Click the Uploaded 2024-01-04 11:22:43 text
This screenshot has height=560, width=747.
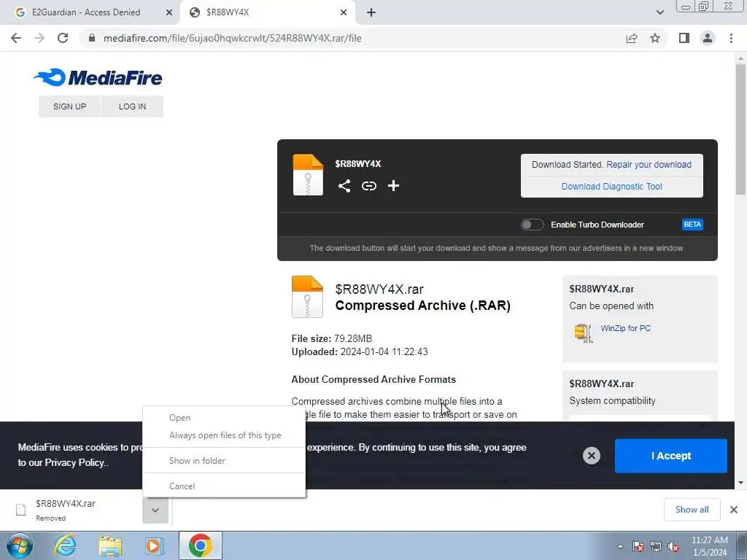pos(359,352)
